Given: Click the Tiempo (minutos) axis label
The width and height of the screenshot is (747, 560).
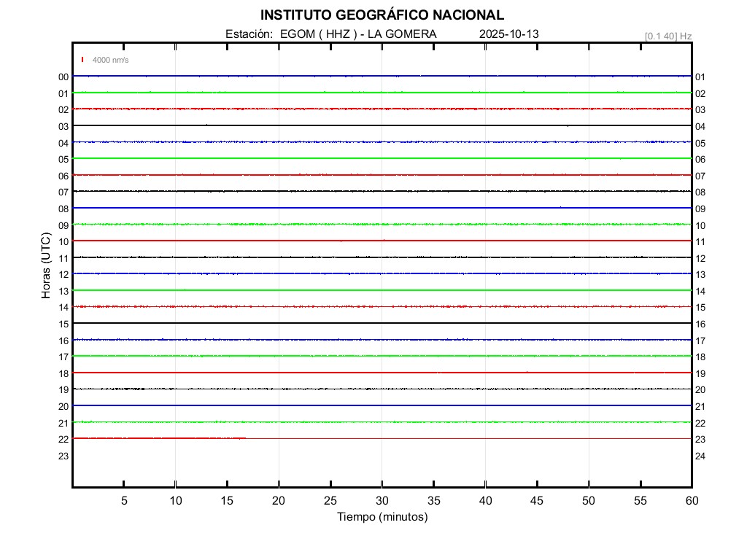Looking at the screenshot, I should coord(382,517).
